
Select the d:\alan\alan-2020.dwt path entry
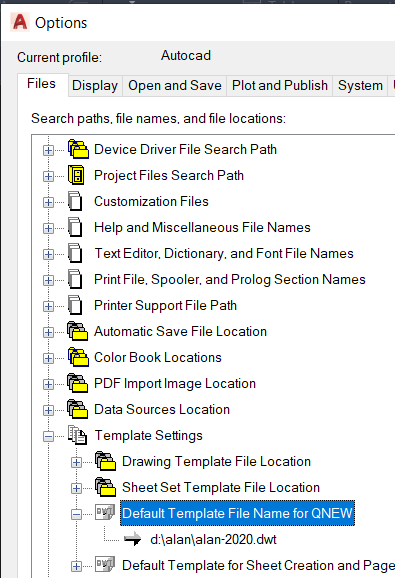click(x=213, y=539)
